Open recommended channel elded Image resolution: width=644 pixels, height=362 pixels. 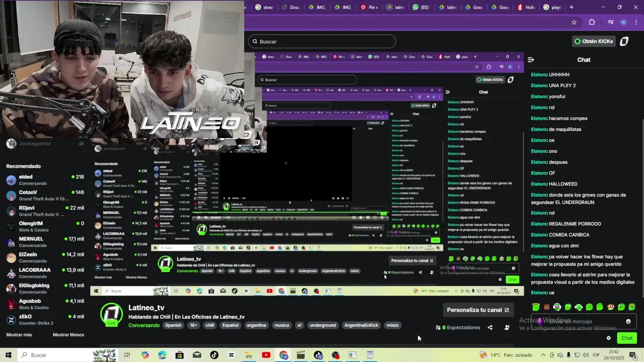click(45, 180)
